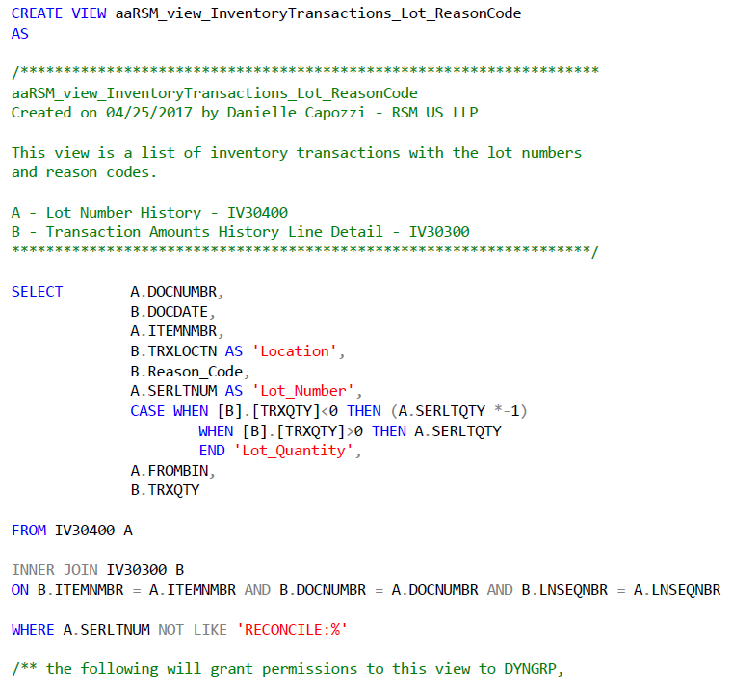Click the WHERE keyword
This screenshot has width=732, height=700.
34,630
